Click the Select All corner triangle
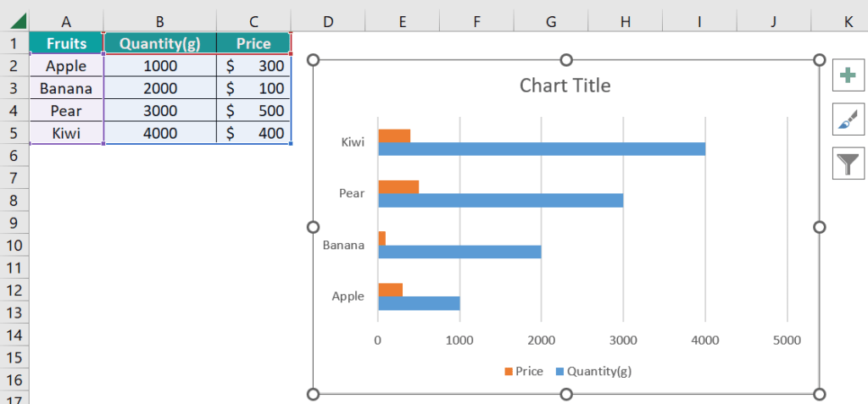Screen dimensions: 868x404 coord(19,21)
